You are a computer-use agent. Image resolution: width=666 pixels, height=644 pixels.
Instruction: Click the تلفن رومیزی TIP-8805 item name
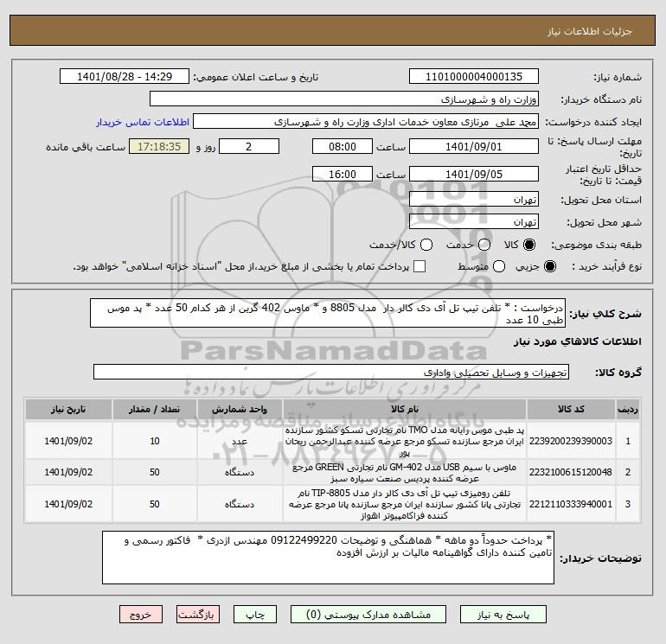click(405, 504)
